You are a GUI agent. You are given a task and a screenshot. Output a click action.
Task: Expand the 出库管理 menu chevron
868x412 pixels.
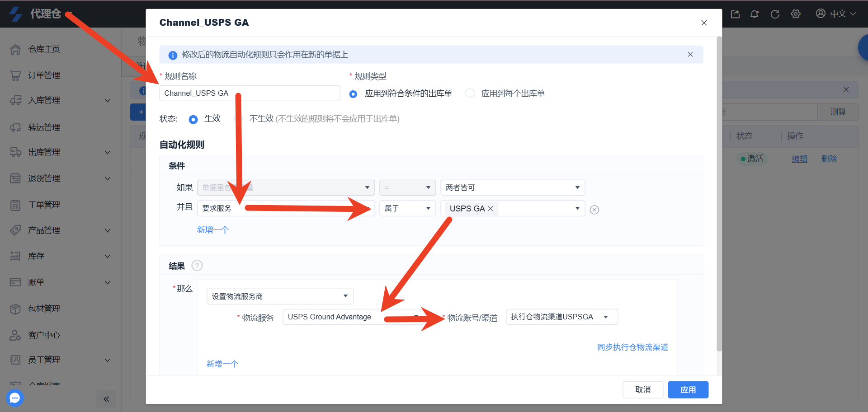pyautogui.click(x=108, y=152)
